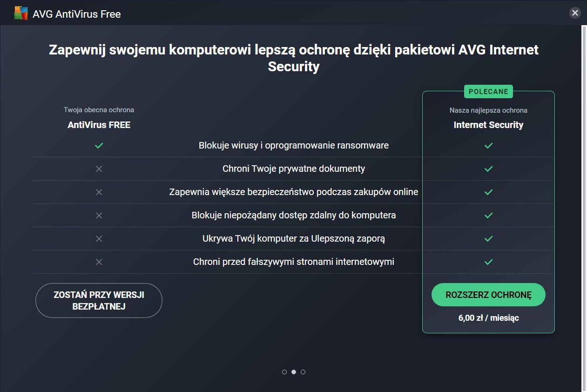Click the POLECANE badge
Screen dimensions: 587x392
(488, 92)
